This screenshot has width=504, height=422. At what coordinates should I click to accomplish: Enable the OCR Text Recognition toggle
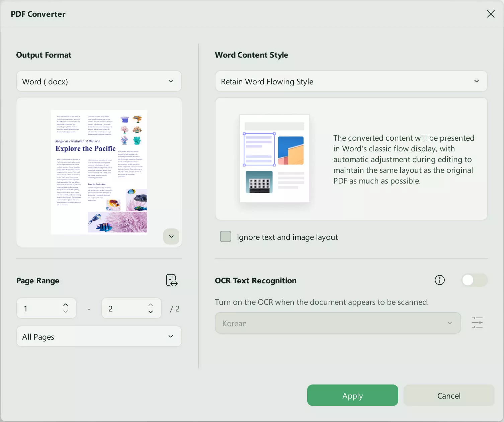click(x=474, y=280)
